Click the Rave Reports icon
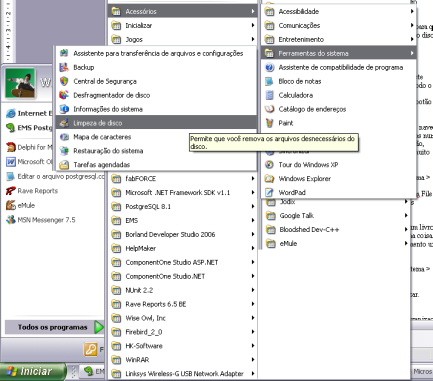The height and width of the screenshot is (381, 433). click(x=11, y=191)
